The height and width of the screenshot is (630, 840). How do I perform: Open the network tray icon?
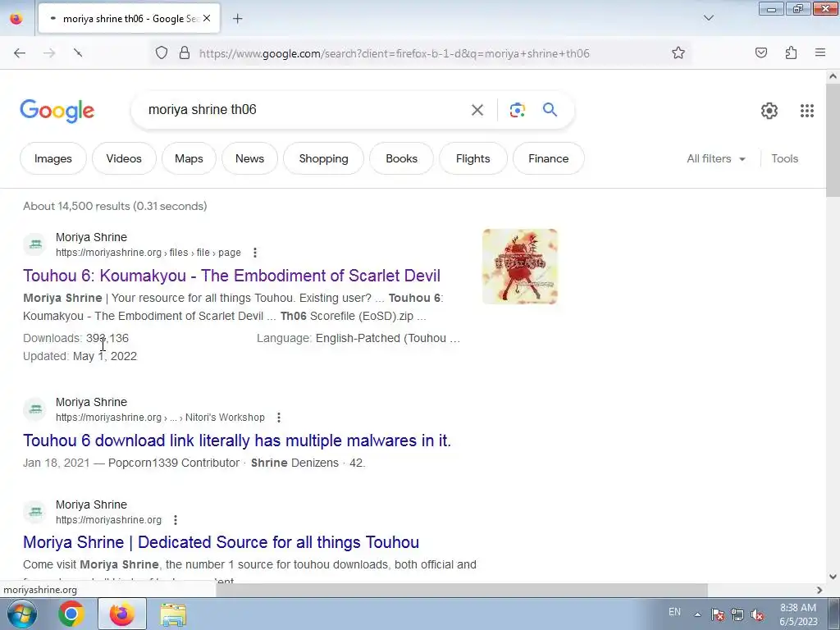[737, 614]
